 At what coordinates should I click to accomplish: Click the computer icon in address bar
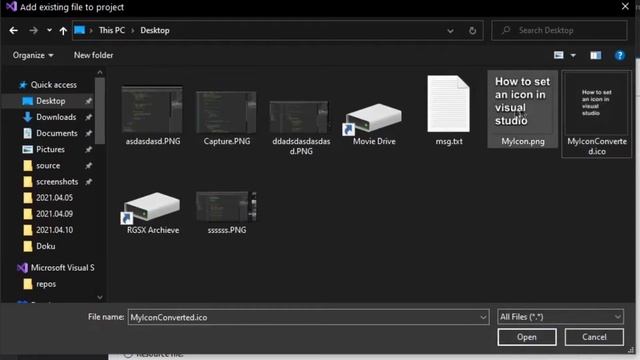tap(80, 30)
